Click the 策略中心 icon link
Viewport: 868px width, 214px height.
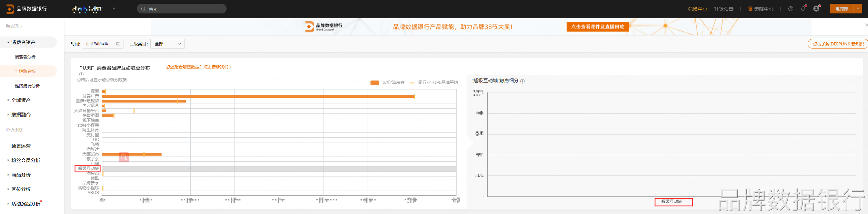[x=750, y=9]
